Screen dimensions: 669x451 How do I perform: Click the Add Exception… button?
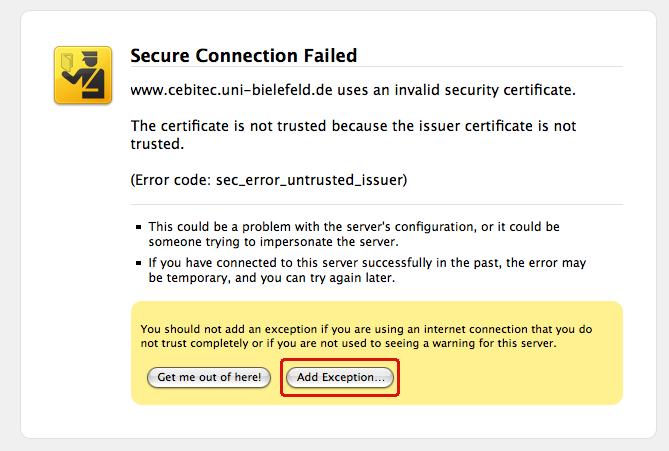coord(340,377)
